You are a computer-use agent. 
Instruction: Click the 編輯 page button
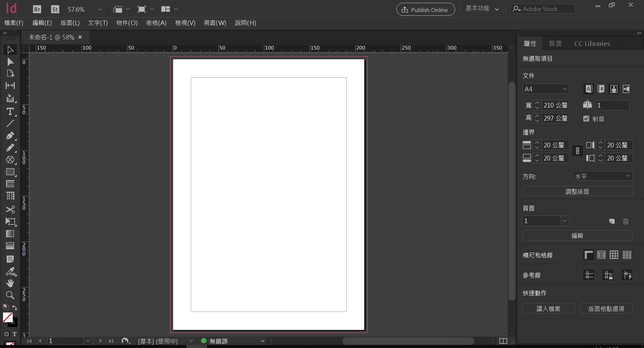pyautogui.click(x=577, y=235)
